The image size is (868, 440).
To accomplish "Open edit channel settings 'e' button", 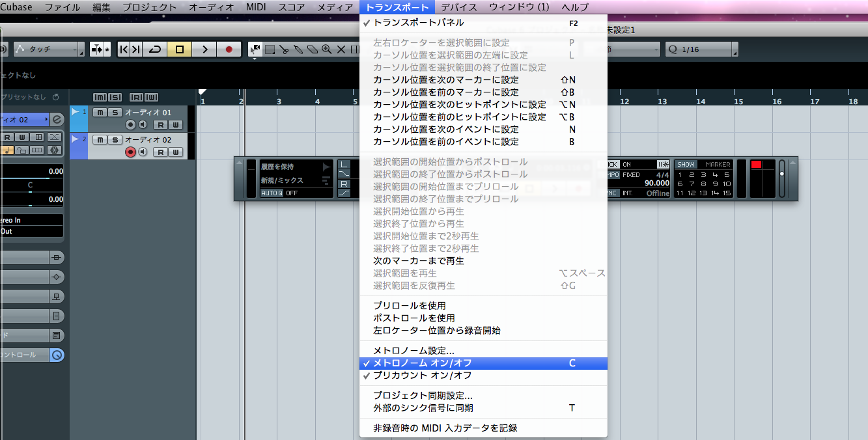I will pos(57,120).
